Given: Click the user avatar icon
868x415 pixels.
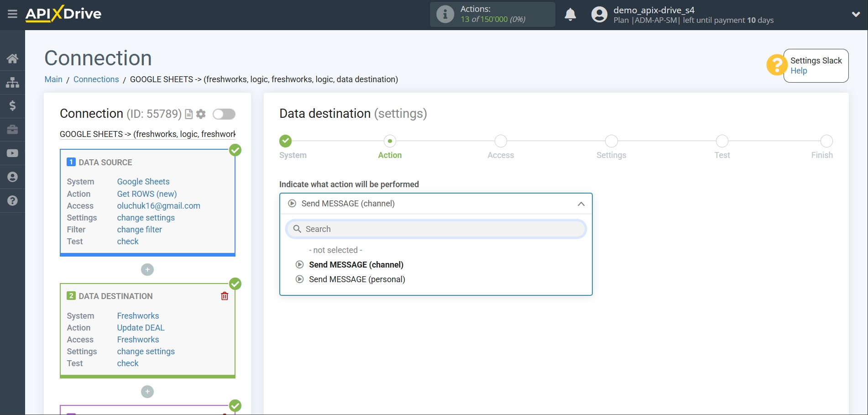Looking at the screenshot, I should [599, 15].
